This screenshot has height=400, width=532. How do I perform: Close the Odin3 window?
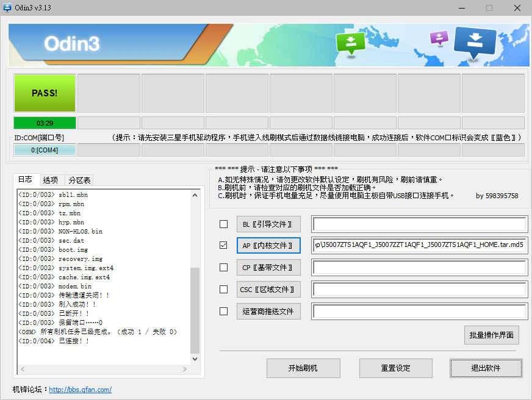pyautogui.click(x=517, y=8)
